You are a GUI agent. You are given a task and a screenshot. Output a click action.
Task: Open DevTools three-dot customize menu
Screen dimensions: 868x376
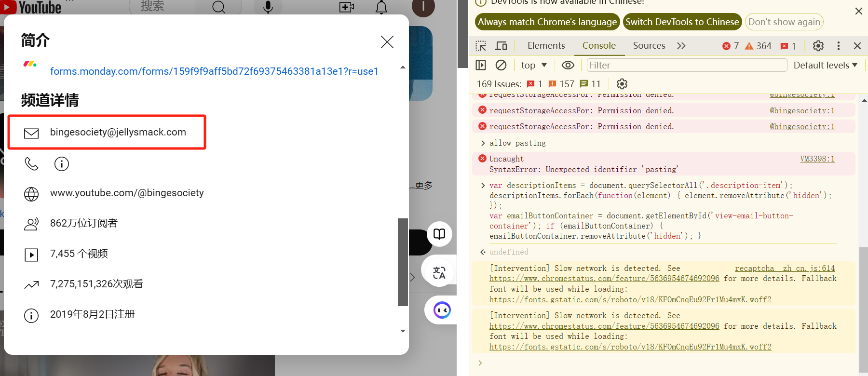tap(839, 46)
